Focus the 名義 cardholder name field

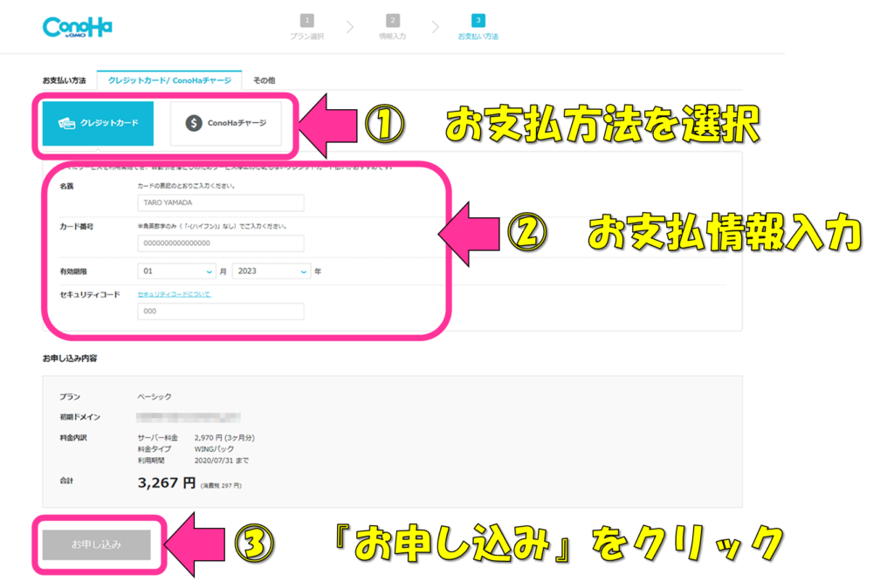221,203
